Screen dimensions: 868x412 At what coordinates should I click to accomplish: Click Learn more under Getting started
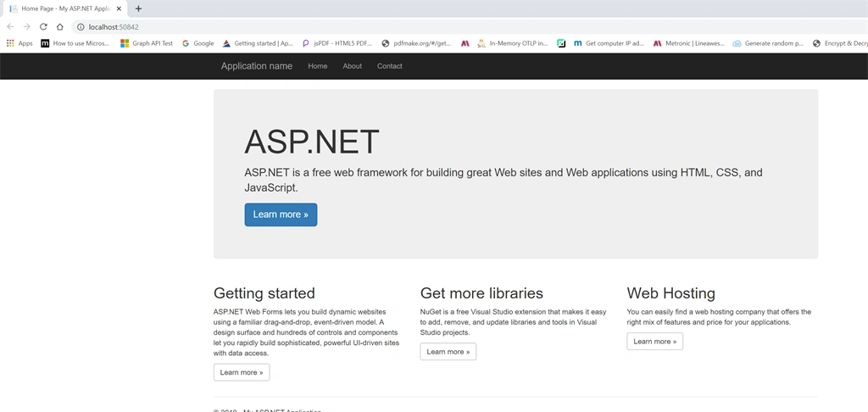[x=242, y=372]
